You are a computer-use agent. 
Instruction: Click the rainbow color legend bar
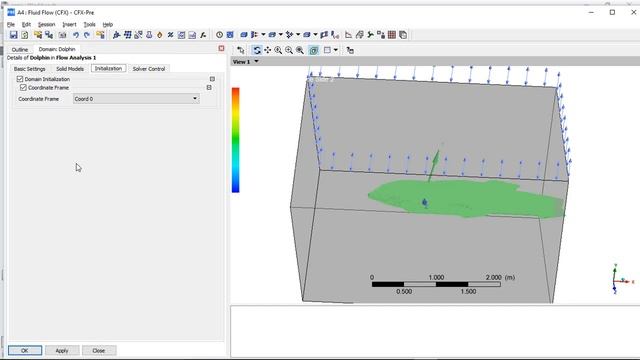[x=236, y=140]
